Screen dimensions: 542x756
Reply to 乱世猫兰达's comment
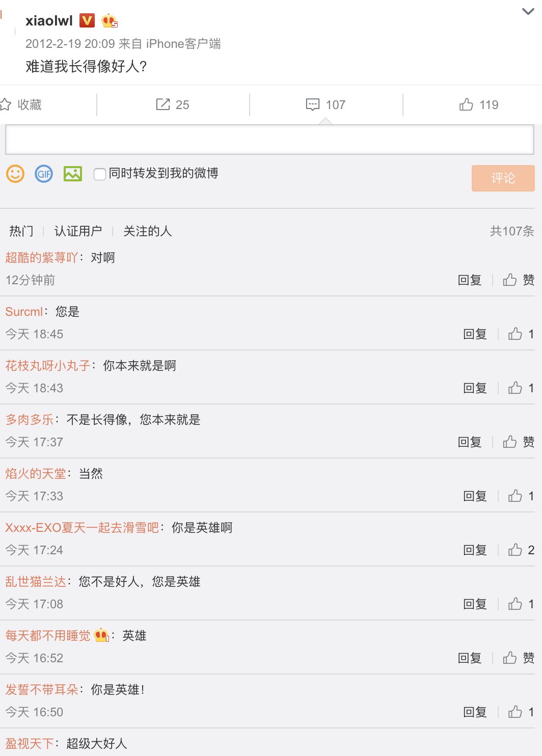point(475,604)
